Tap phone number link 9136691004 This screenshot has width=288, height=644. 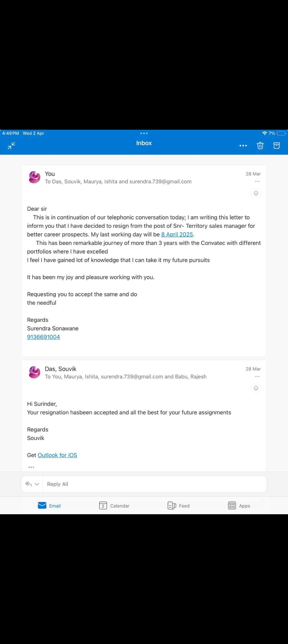pyautogui.click(x=43, y=337)
